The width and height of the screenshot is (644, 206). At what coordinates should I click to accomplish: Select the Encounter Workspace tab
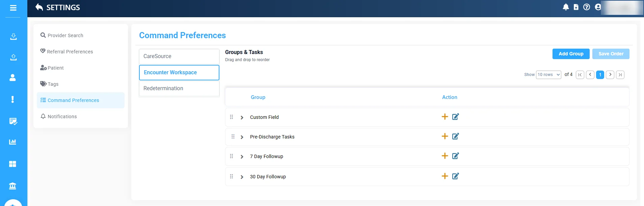click(x=179, y=73)
